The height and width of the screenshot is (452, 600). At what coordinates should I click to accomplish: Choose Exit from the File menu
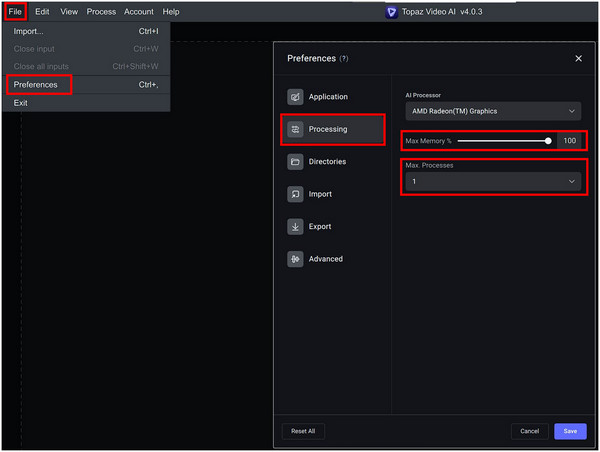tap(86, 103)
